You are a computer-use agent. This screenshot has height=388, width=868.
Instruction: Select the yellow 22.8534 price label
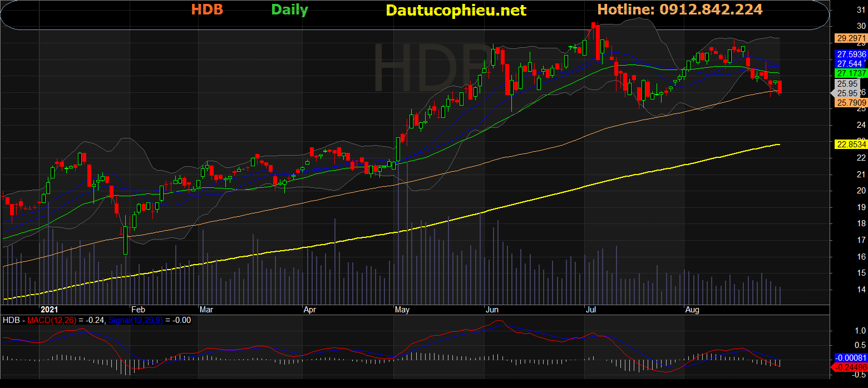(x=851, y=145)
